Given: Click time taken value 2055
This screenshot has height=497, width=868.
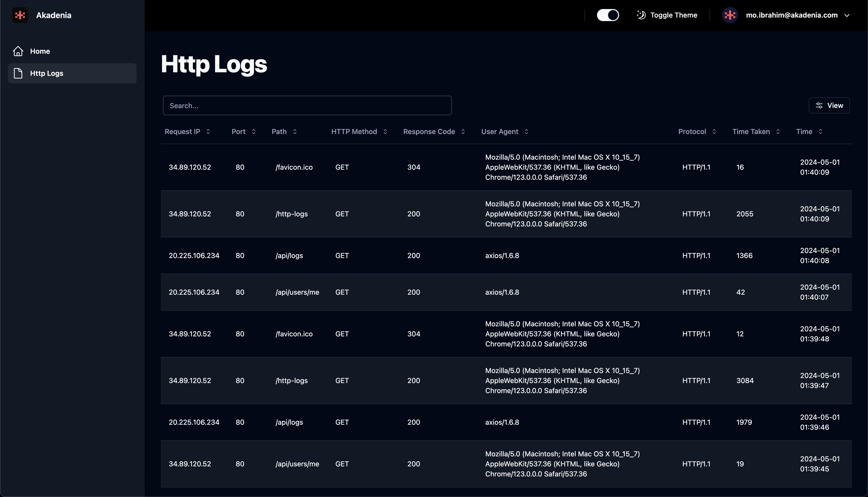Looking at the screenshot, I should 744,214.
